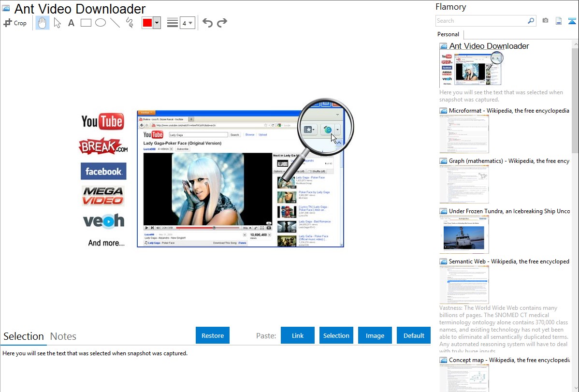
Task: Click the search magnifier icon
Action: [x=531, y=21]
